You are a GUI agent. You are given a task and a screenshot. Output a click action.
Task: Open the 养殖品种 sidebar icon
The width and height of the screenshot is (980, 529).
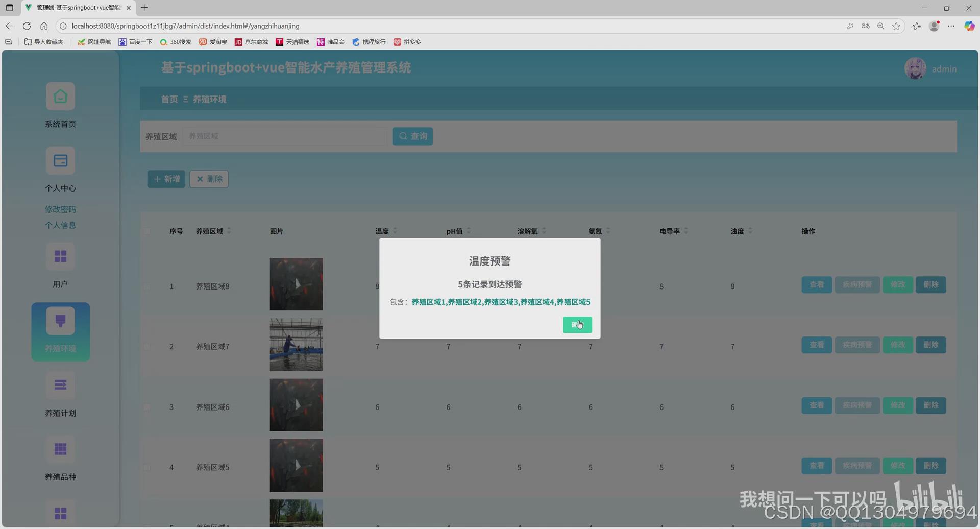(60, 449)
